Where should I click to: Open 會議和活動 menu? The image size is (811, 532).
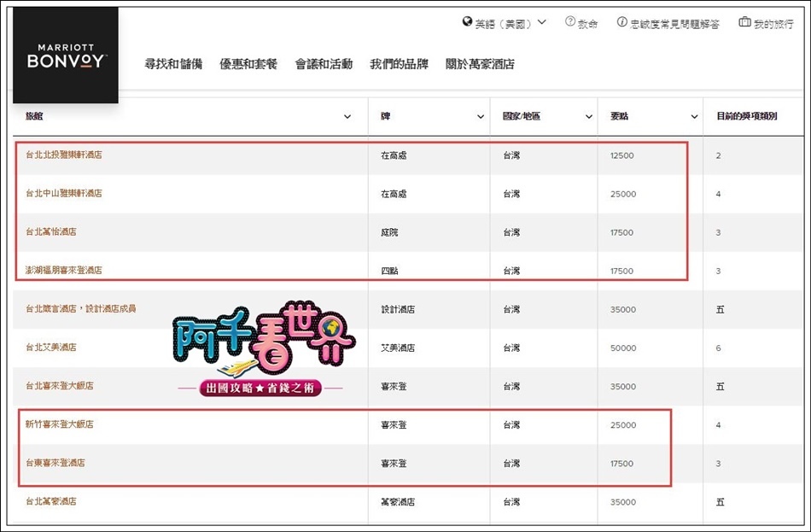(x=324, y=64)
